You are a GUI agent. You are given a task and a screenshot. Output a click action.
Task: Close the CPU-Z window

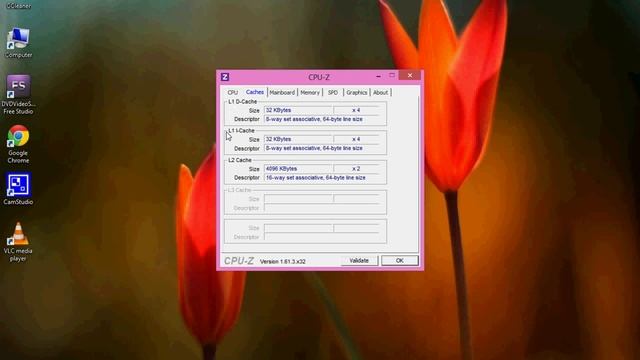point(410,75)
